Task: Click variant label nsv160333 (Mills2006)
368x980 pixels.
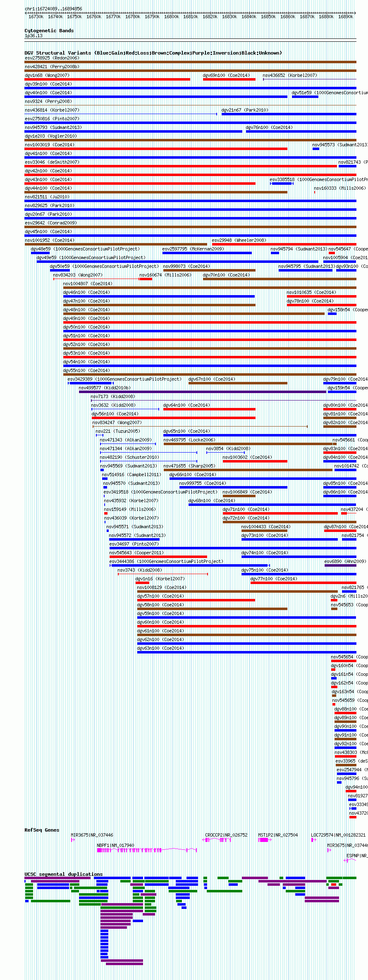Action: 340,188
